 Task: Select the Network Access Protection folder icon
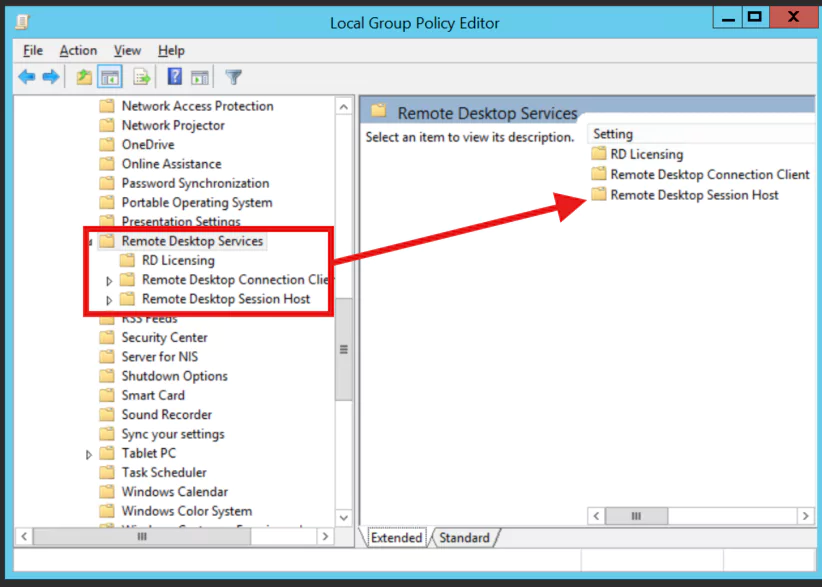click(107, 106)
